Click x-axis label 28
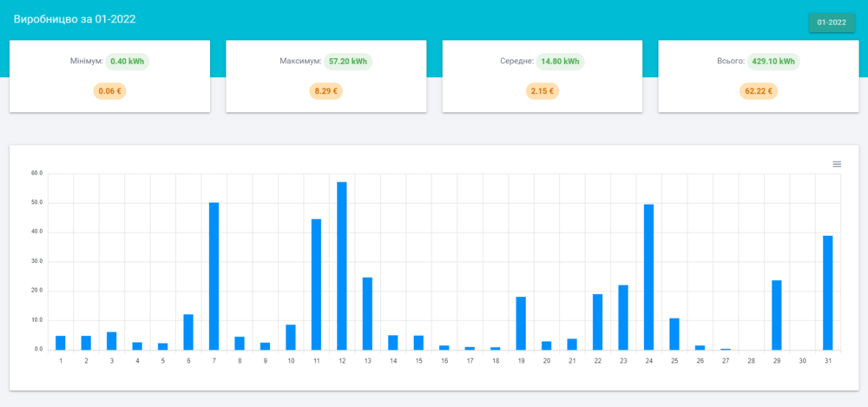Screen dimensions: 868x407 751,360
